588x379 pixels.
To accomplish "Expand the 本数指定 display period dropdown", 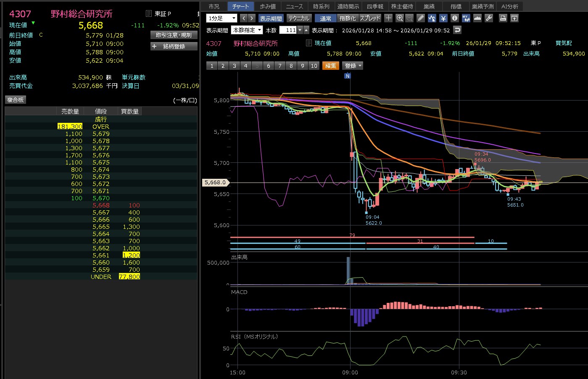I will point(247,30).
